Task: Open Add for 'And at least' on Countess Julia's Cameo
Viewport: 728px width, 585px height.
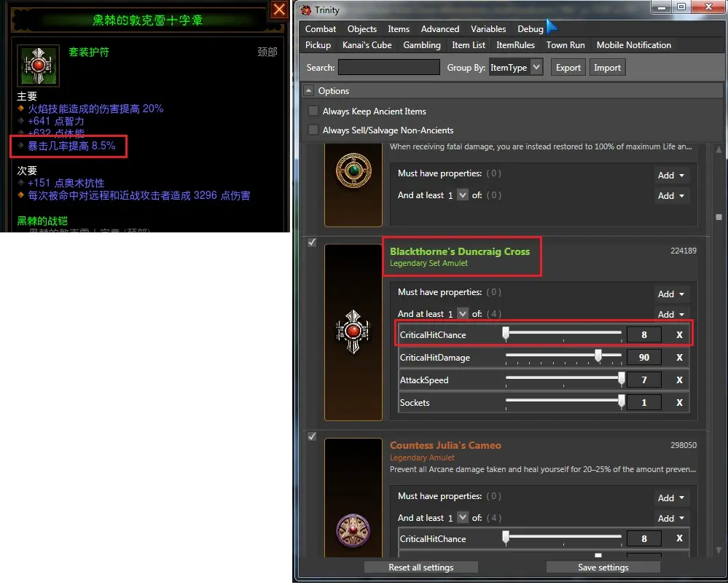Action: (671, 518)
